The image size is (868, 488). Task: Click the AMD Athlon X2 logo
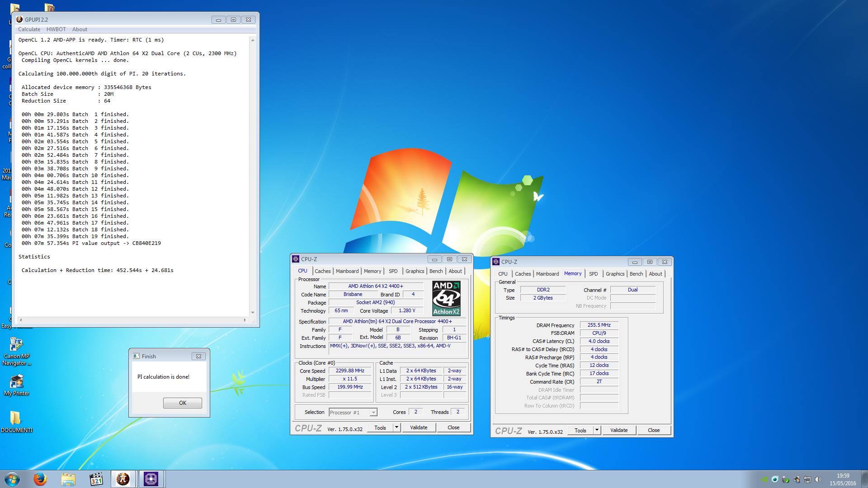pos(446,298)
